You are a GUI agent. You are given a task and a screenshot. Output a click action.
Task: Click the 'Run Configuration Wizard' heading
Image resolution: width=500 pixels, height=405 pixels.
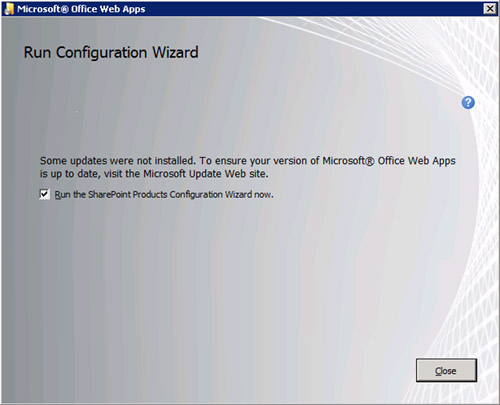111,53
